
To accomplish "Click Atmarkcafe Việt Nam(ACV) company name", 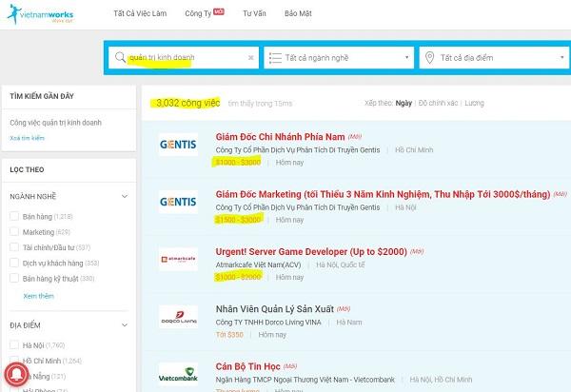I will click(x=258, y=265).
